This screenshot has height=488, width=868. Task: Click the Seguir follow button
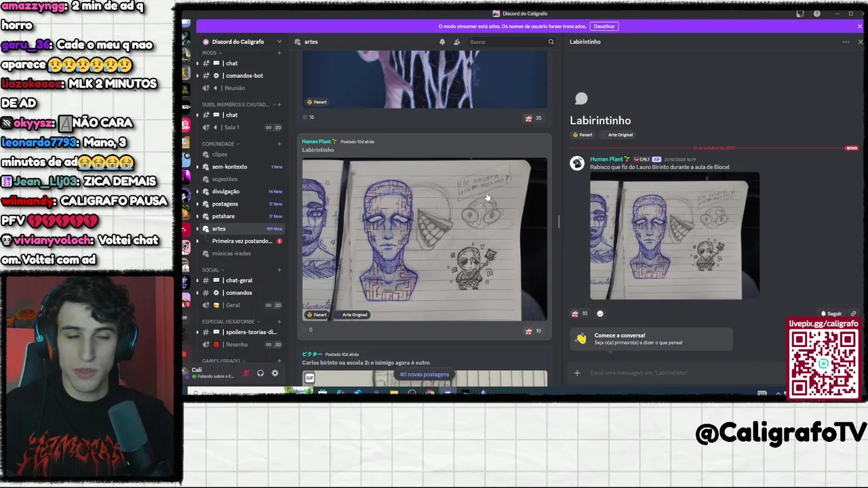pyautogui.click(x=831, y=314)
